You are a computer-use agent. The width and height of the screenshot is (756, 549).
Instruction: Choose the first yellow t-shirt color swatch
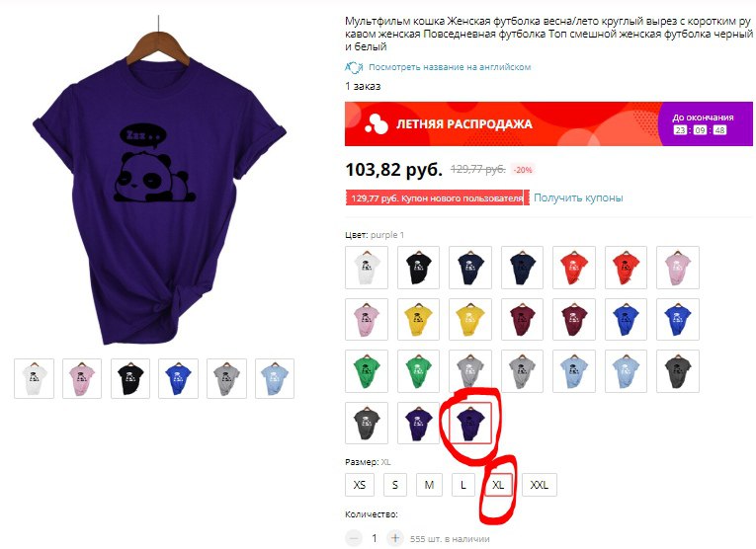click(x=418, y=319)
